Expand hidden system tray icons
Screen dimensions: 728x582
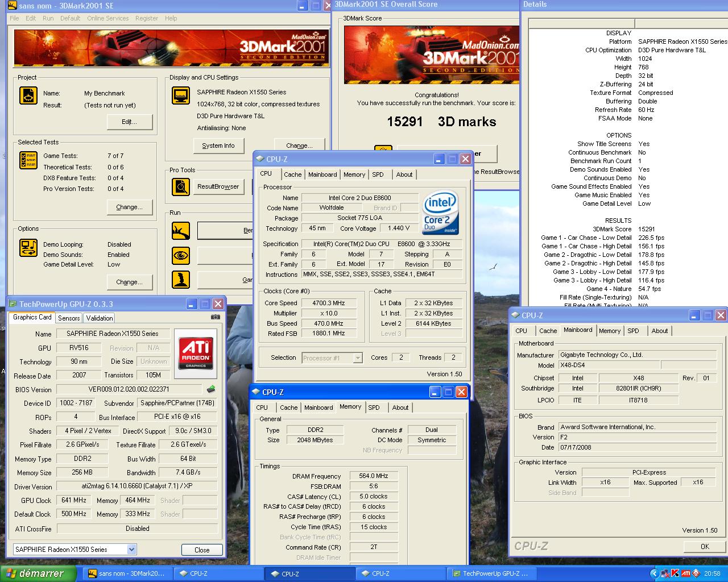pyautogui.click(x=654, y=573)
